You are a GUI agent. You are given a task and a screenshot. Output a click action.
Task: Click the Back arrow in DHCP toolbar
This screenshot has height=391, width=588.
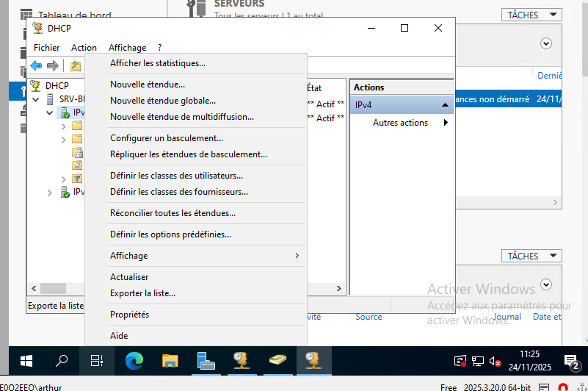click(36, 65)
